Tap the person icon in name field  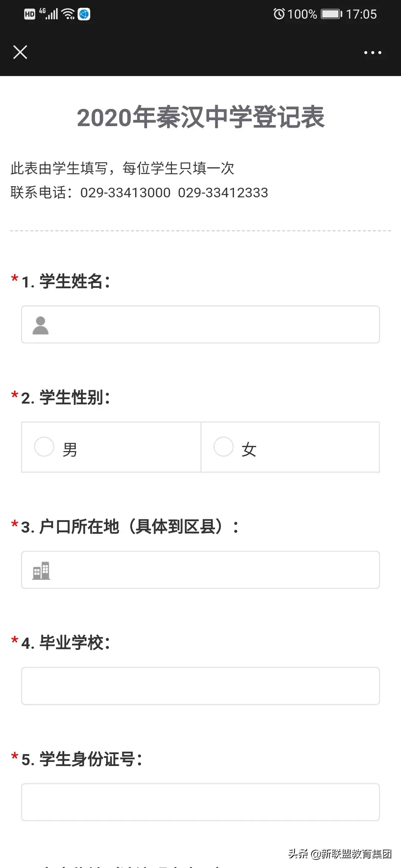click(40, 325)
